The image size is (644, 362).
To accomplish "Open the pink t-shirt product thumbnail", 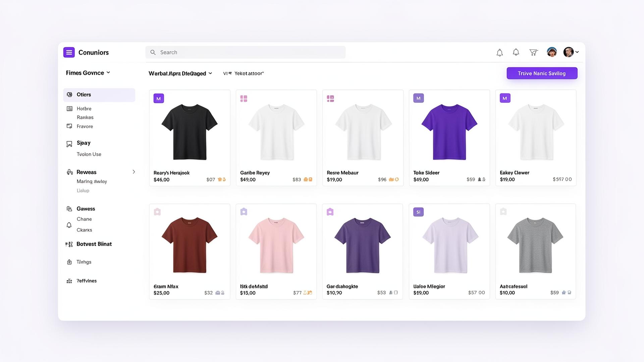I will pyautogui.click(x=276, y=245).
